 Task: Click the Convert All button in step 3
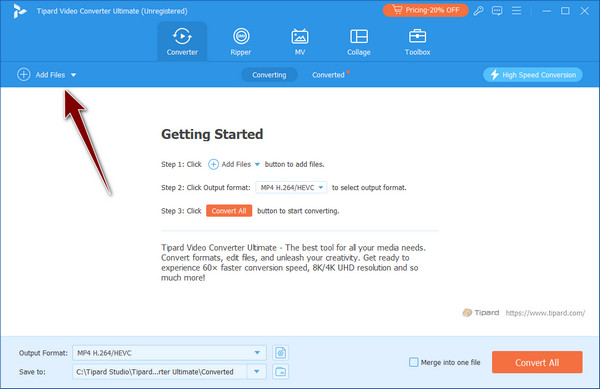coord(229,211)
